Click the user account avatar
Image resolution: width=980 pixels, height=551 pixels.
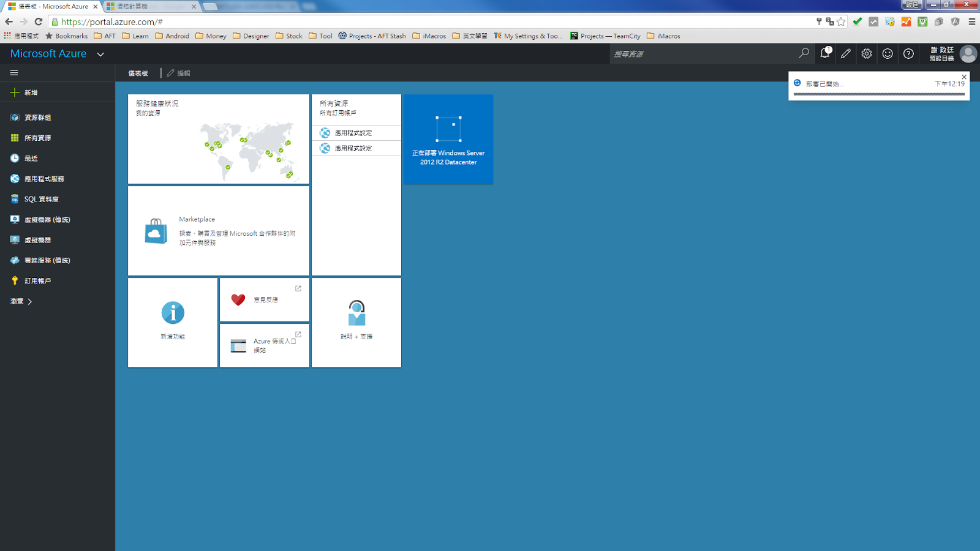click(x=968, y=54)
